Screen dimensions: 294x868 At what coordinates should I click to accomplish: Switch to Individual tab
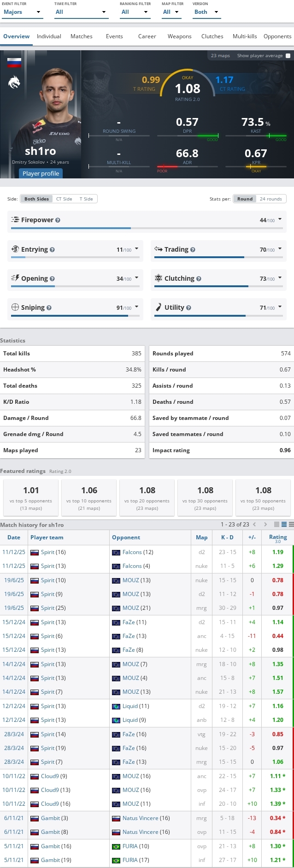pyautogui.click(x=49, y=36)
